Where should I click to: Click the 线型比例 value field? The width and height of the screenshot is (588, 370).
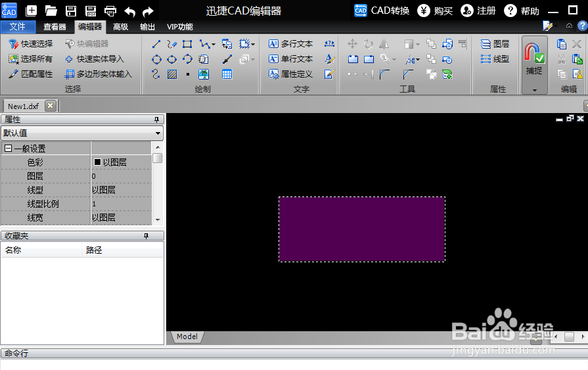(122, 204)
